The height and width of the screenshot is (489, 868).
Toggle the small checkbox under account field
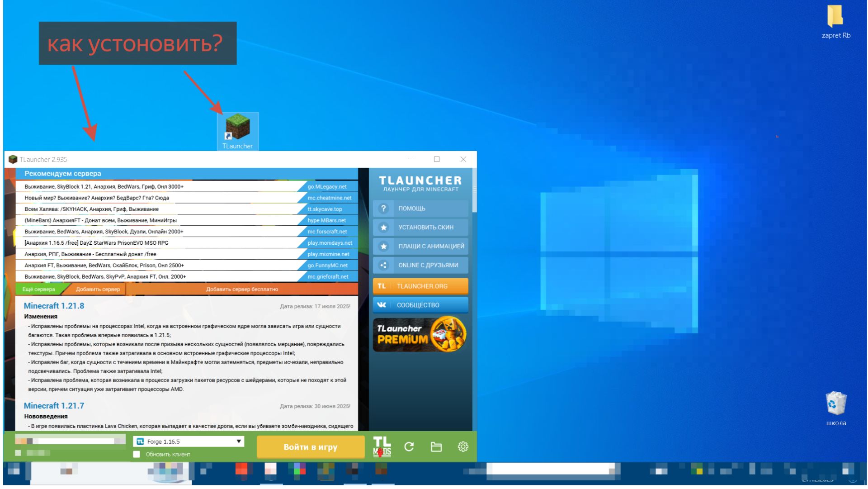[x=18, y=453]
